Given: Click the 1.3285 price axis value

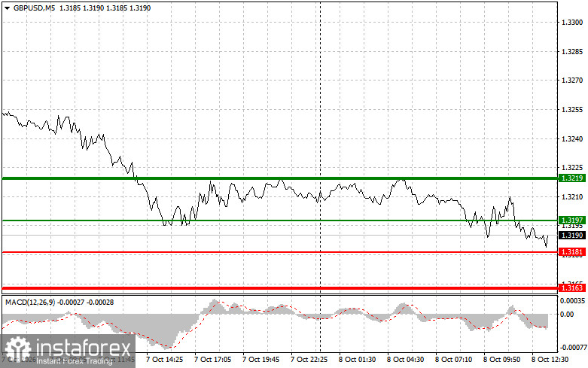Looking at the screenshot, I should click(572, 51).
